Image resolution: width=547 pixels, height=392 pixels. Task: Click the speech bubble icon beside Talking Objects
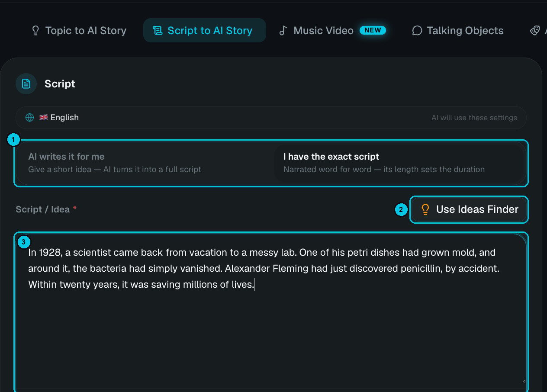coord(417,31)
